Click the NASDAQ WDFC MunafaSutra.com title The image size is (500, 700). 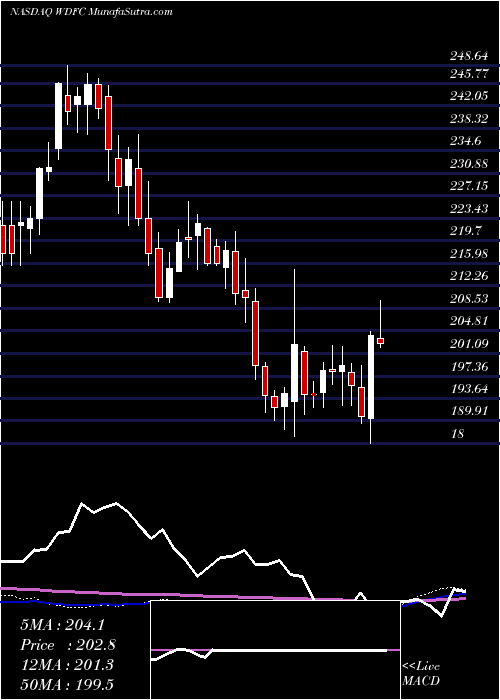(91, 12)
